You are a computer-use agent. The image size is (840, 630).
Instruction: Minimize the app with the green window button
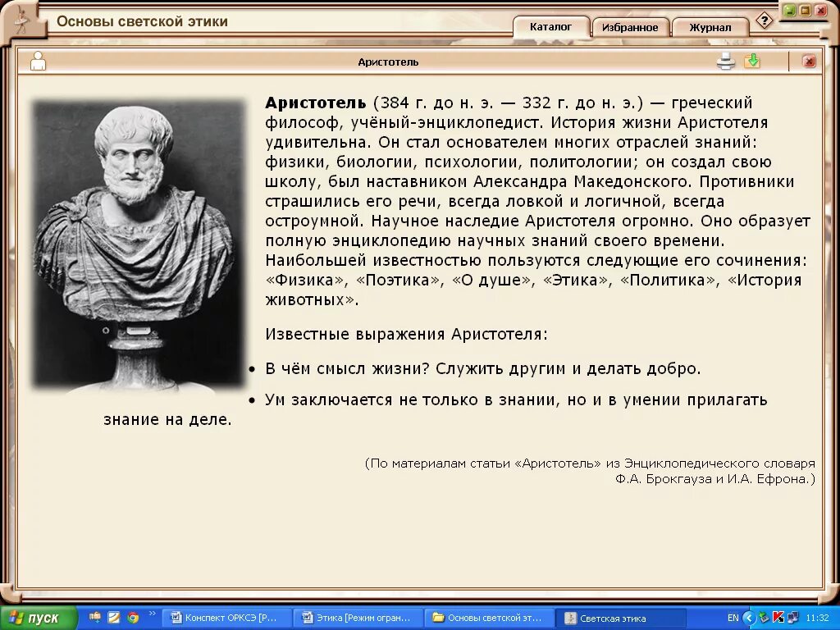point(789,10)
